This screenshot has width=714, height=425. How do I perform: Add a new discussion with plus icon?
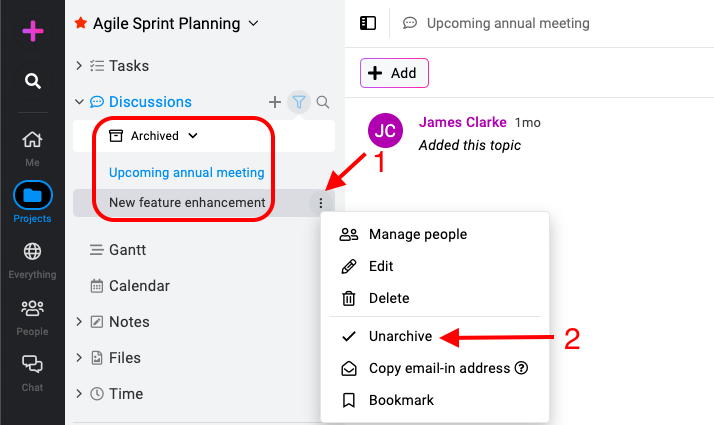tap(275, 102)
